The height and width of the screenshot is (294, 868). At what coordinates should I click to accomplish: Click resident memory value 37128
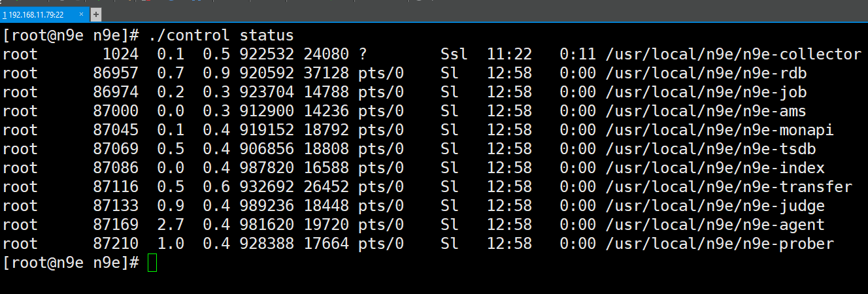pos(326,73)
